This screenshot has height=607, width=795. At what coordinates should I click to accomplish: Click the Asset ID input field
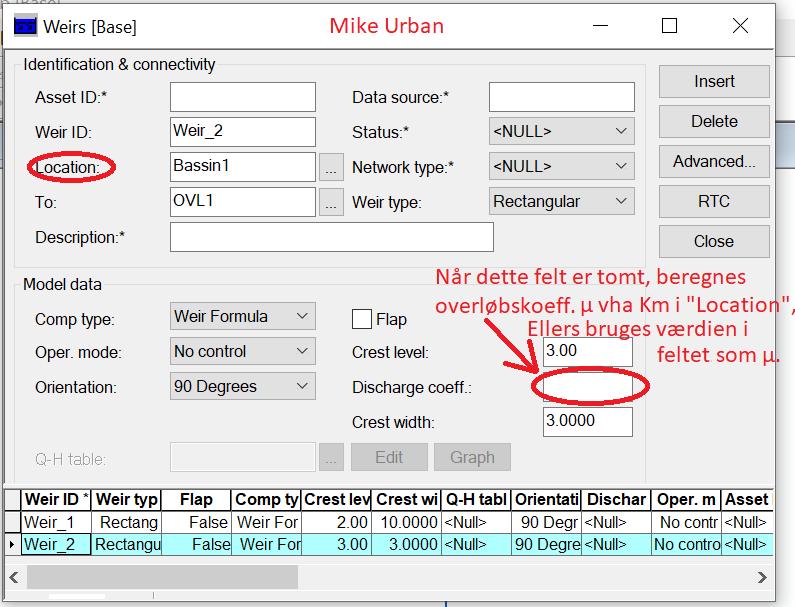[243, 97]
